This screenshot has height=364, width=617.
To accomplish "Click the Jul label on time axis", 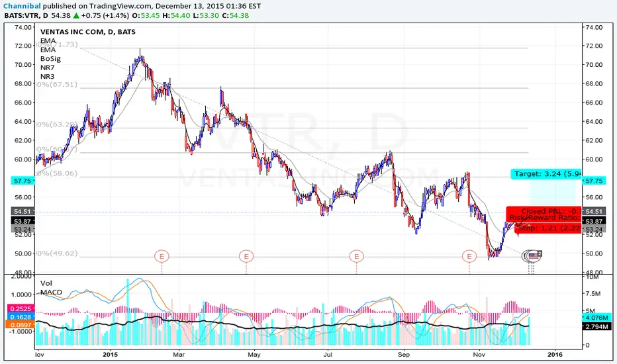I will (328, 355).
